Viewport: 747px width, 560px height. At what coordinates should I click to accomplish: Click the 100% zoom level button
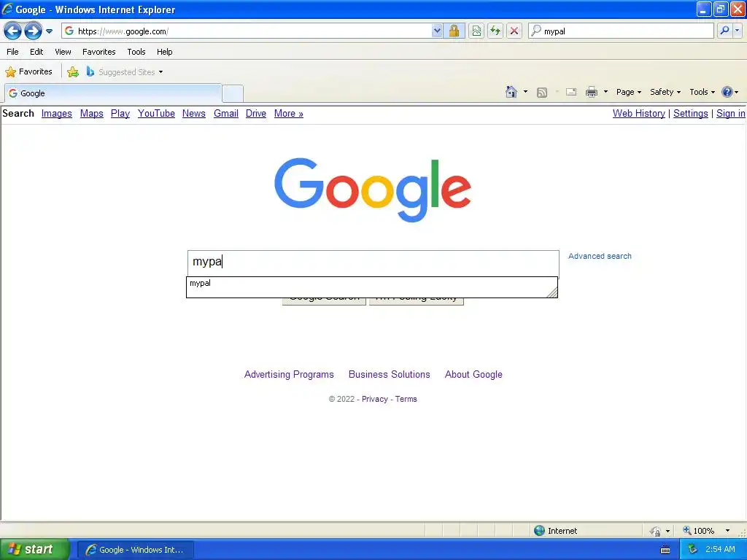click(x=699, y=531)
